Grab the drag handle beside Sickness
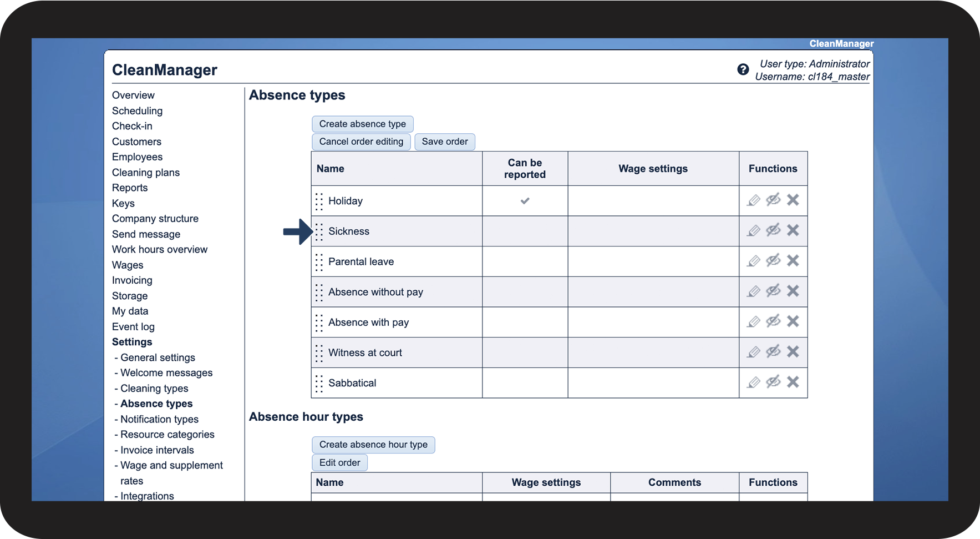 pos(319,231)
